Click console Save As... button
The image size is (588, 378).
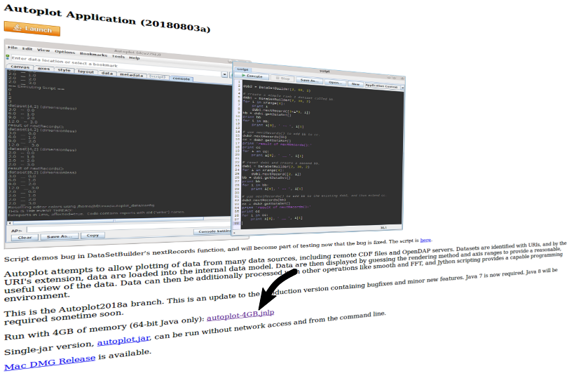[60, 236]
